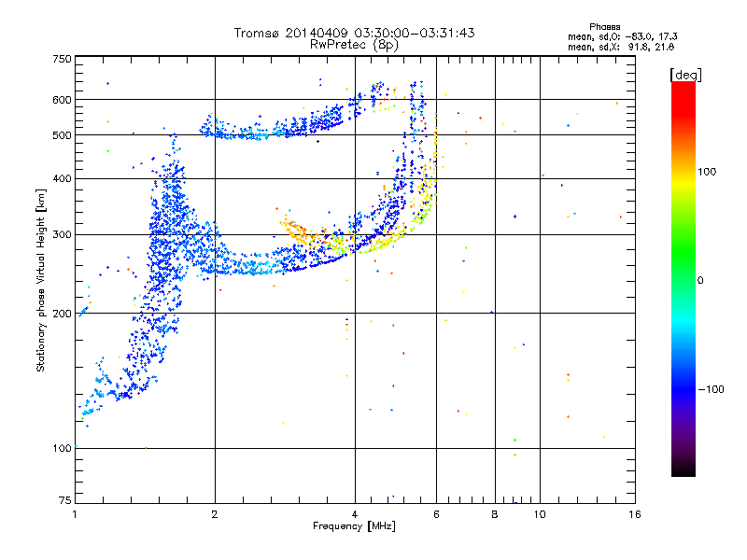The width and height of the screenshot is (747, 560).
Task: Click the mean, sd,O: -83.0, 17.3 line
Action: (622, 36)
